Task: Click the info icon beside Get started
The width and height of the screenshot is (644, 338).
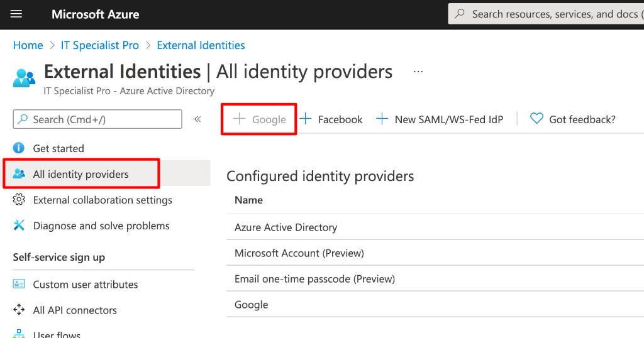Action: pyautogui.click(x=18, y=148)
